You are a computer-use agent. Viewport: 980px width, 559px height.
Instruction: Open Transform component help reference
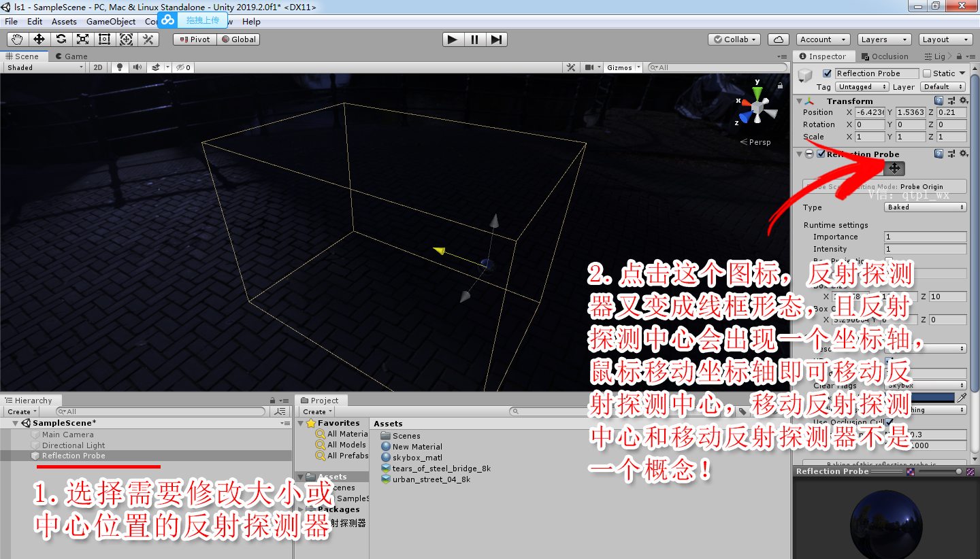(939, 101)
